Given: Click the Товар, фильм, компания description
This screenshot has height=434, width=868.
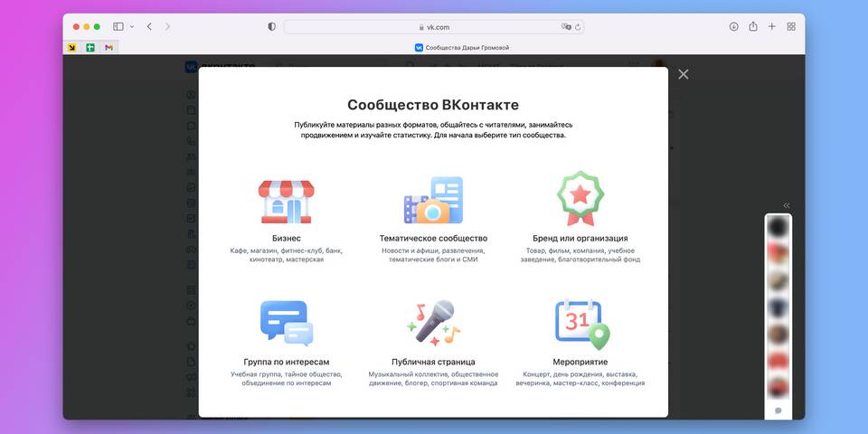Looking at the screenshot, I should (580, 255).
